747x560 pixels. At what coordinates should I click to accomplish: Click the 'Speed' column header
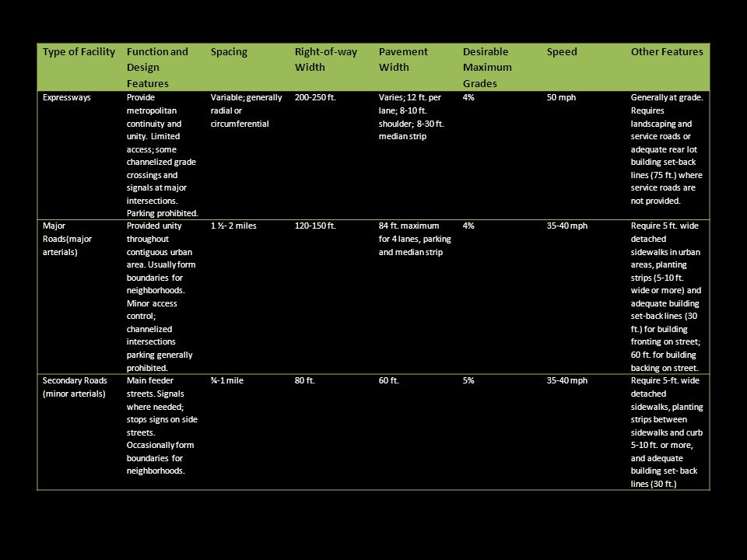tap(562, 52)
